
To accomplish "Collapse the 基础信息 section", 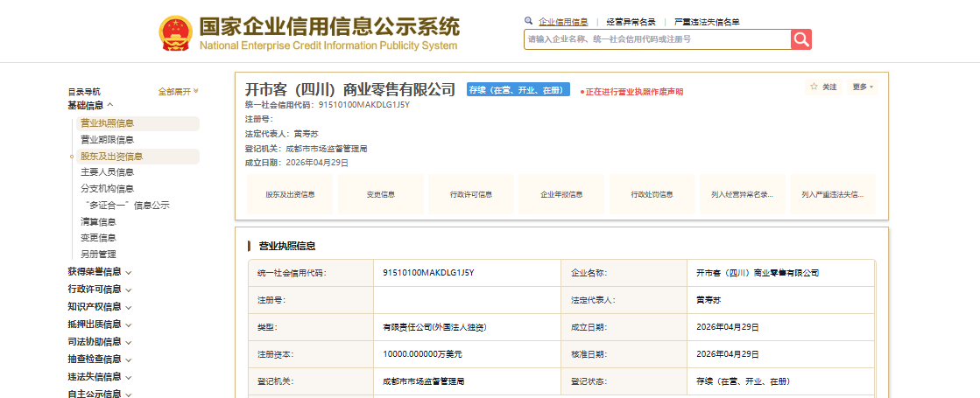I will click(90, 106).
